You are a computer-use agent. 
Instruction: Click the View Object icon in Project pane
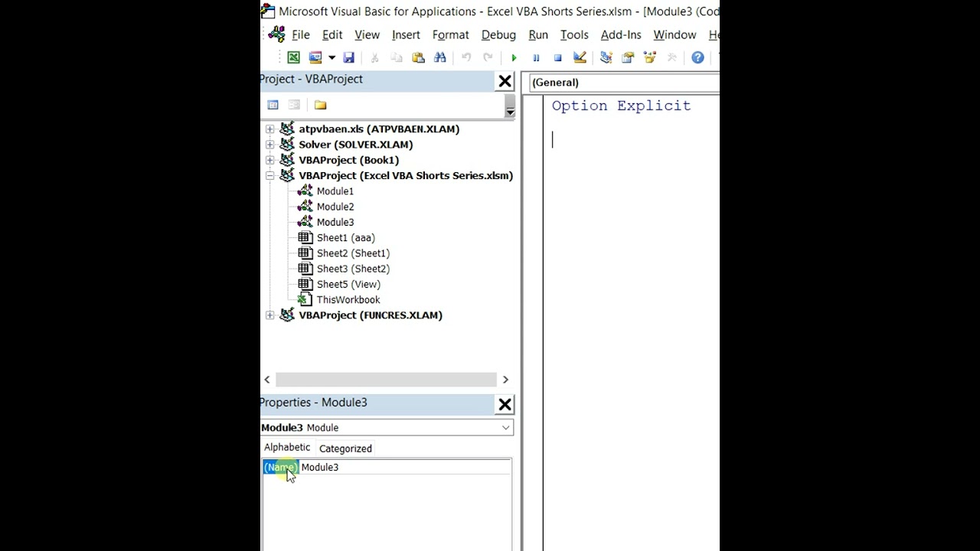294,105
